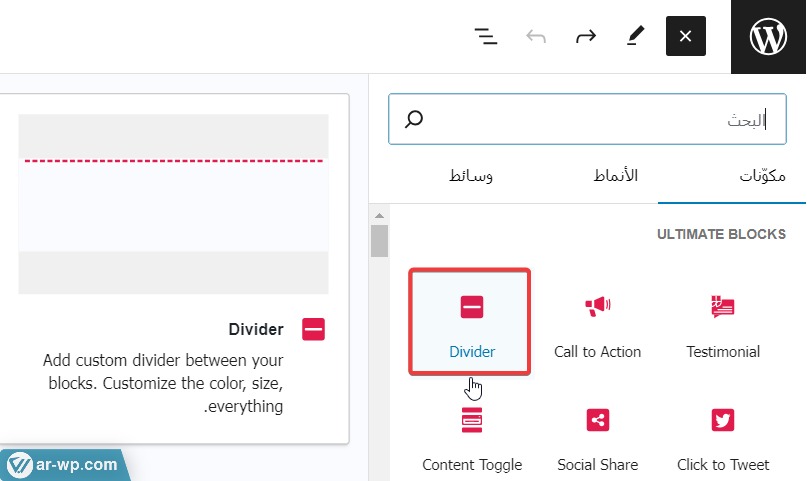Insert the Call to Action block
The width and height of the screenshot is (807, 481).
598,322
